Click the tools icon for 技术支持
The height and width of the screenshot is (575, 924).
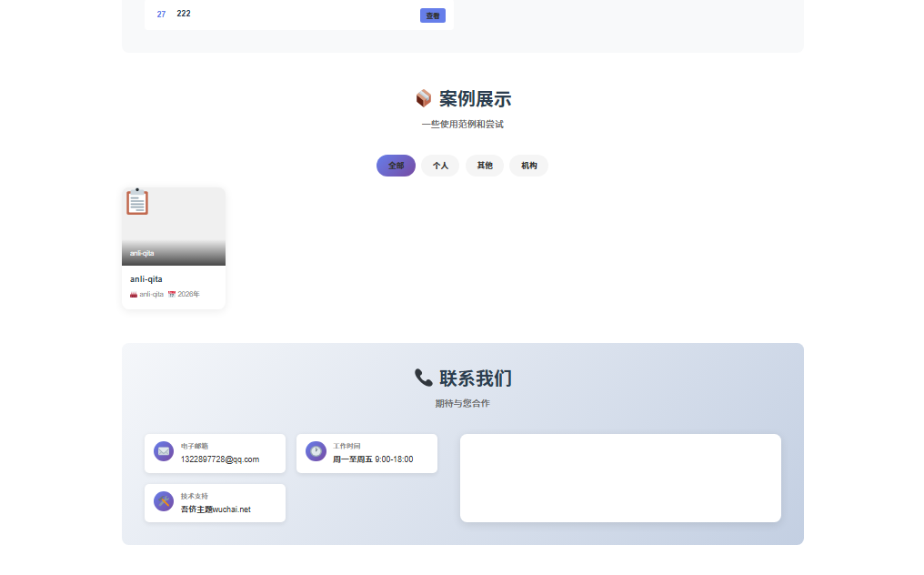(x=164, y=501)
